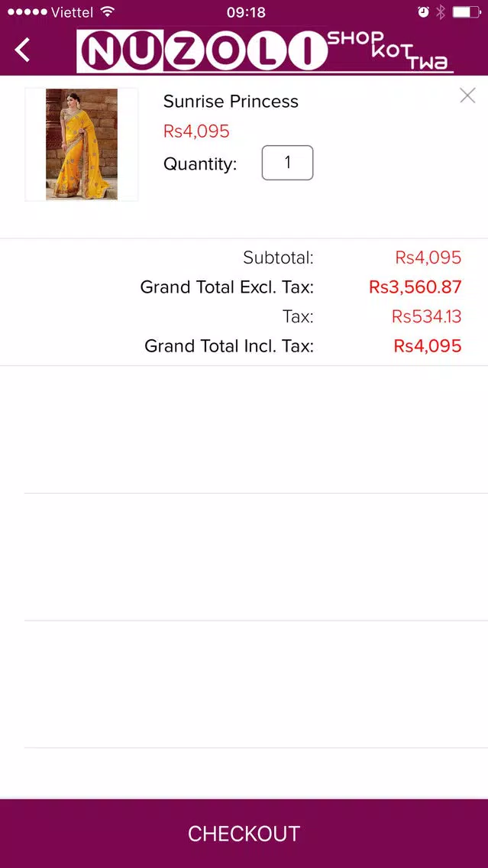Tap the Quantity label
The image size is (488, 868).
[x=200, y=164]
